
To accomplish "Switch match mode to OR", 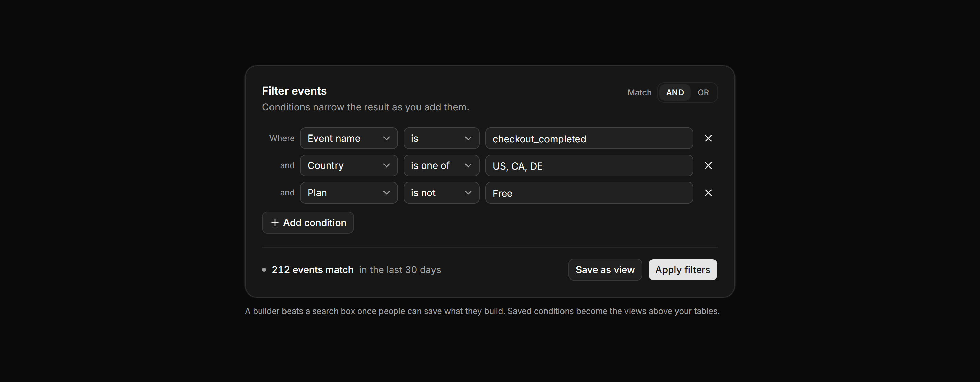I will tap(703, 93).
